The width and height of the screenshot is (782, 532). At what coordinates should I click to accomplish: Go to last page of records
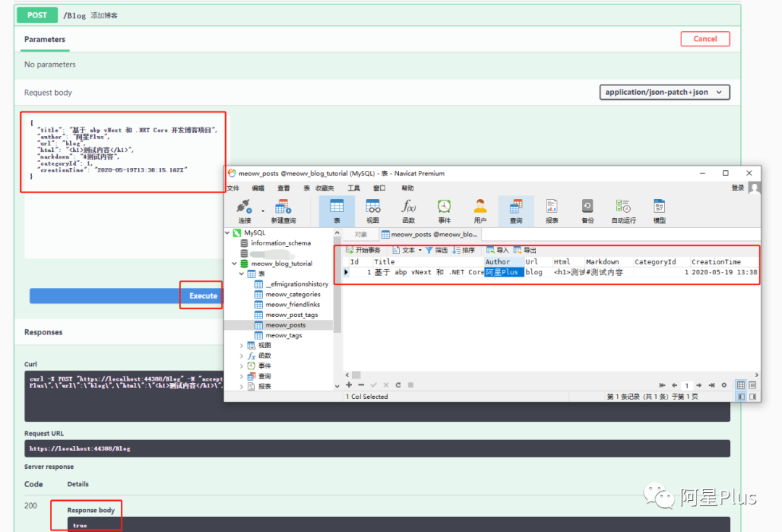[x=711, y=385]
